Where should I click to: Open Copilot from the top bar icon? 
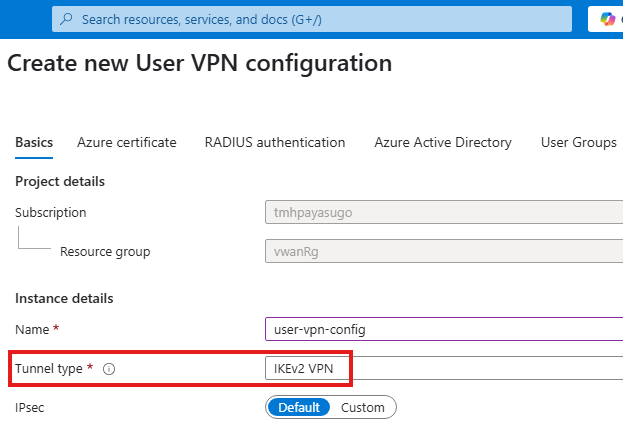608,19
